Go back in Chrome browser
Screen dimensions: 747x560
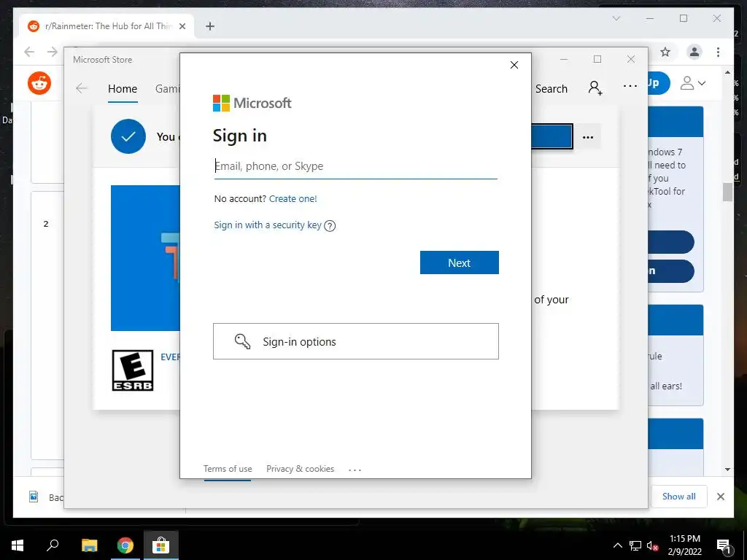click(x=29, y=52)
